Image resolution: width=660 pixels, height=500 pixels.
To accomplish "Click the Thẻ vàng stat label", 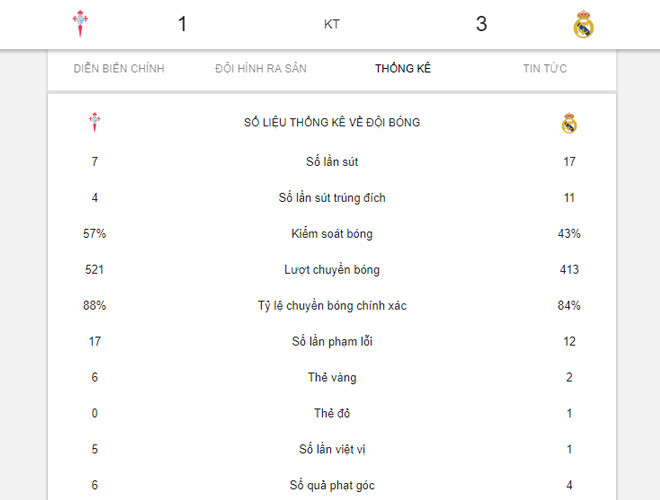I will 332,378.
